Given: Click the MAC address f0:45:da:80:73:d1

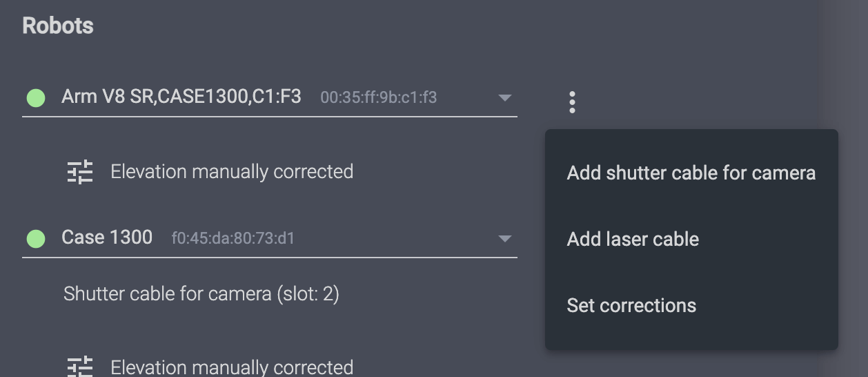Looking at the screenshot, I should [x=233, y=239].
